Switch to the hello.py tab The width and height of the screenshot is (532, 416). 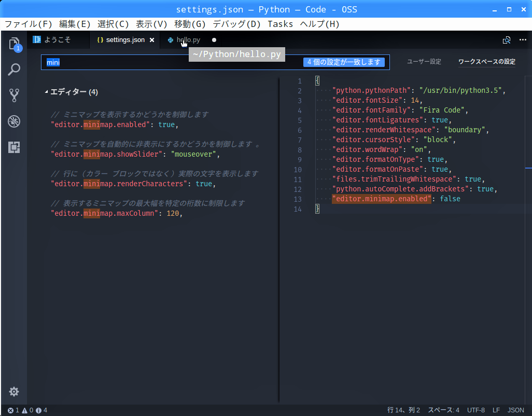pos(188,40)
